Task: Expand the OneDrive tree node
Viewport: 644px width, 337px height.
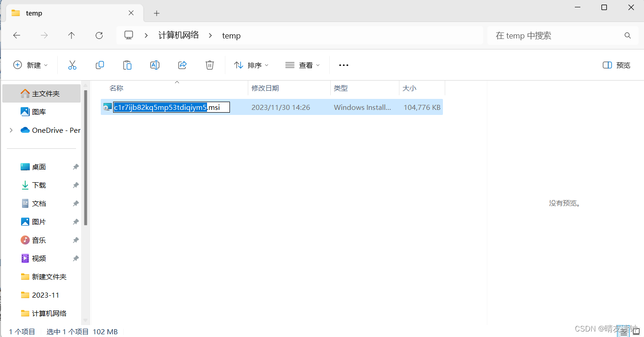Action: 11,130
